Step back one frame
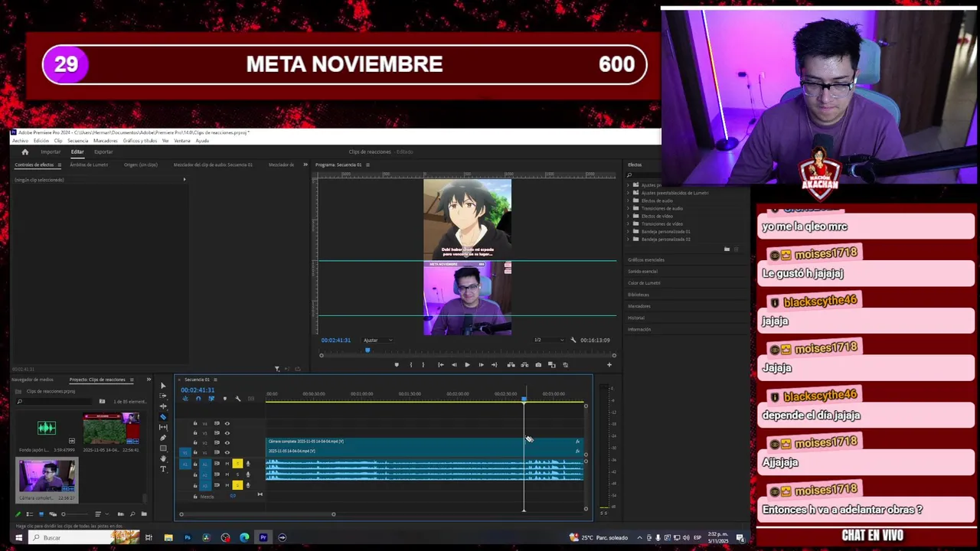 coord(454,364)
